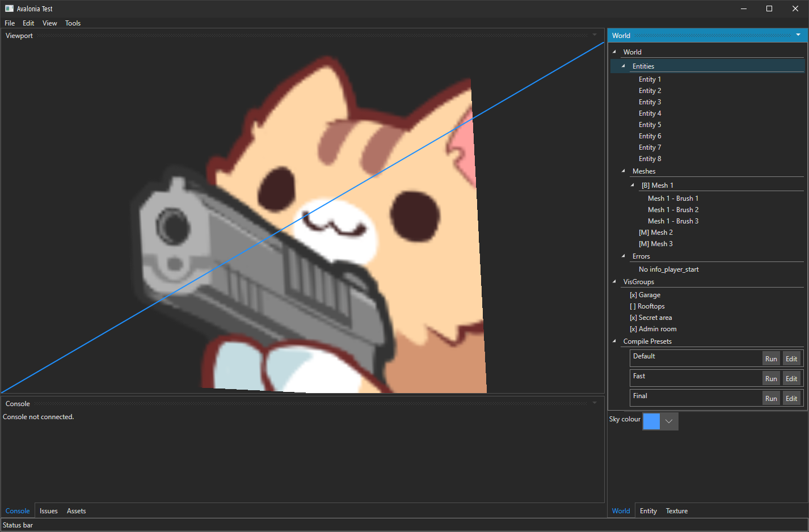Open the Viewport panel options arrow

595,35
